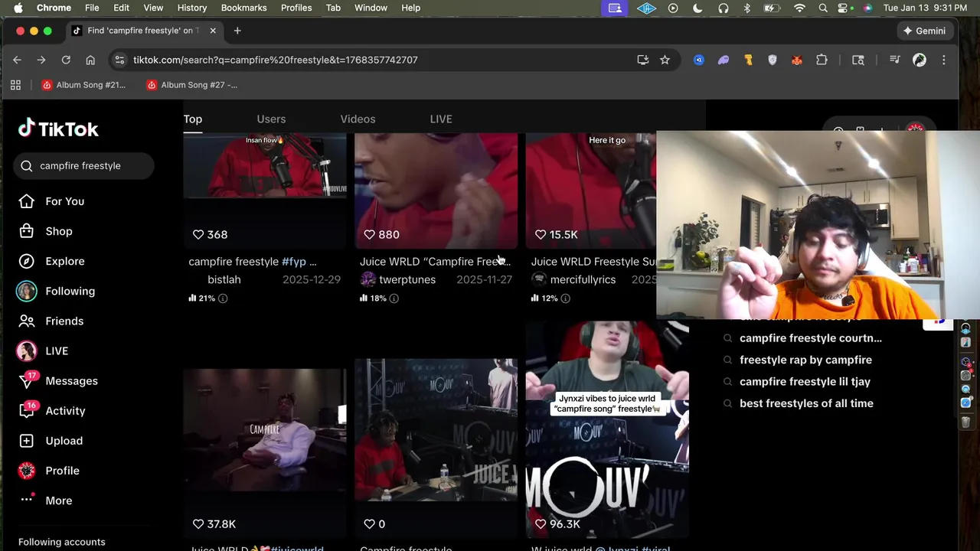Open Chrome home page button

pyautogui.click(x=90, y=60)
